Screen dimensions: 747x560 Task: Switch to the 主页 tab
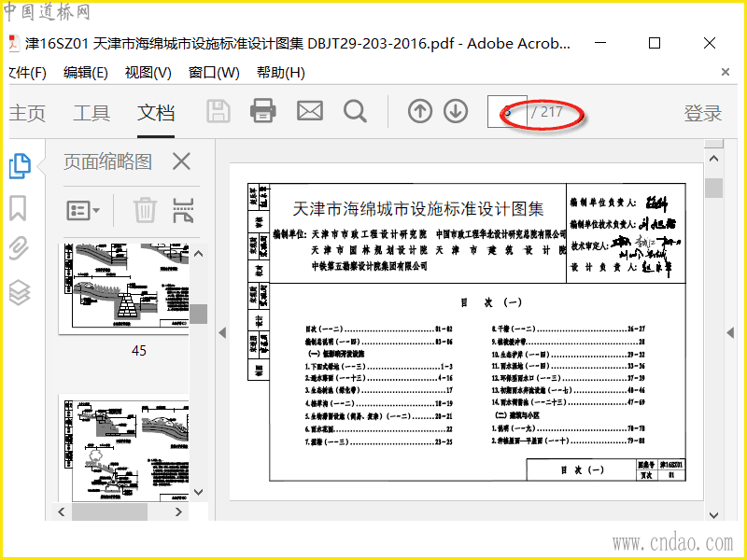27,113
